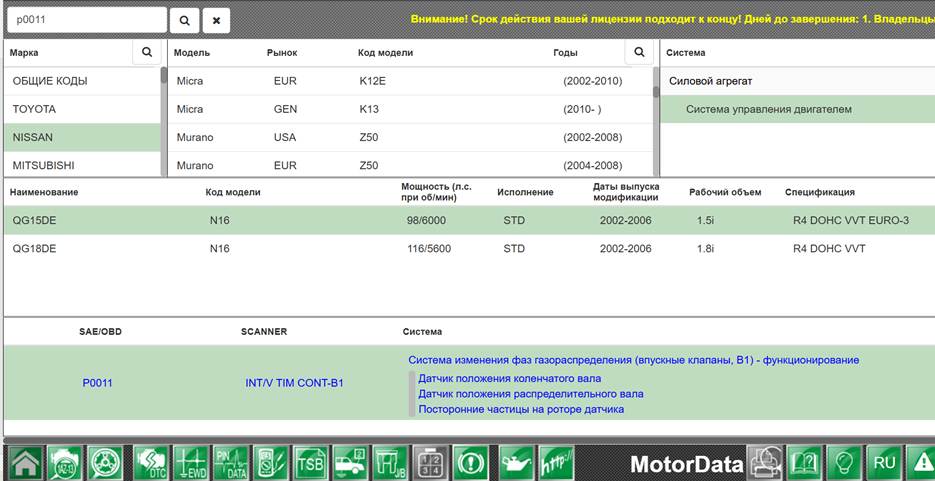This screenshot has height=481, width=935.
Task: Open the PIN DATA section
Action: tap(230, 463)
